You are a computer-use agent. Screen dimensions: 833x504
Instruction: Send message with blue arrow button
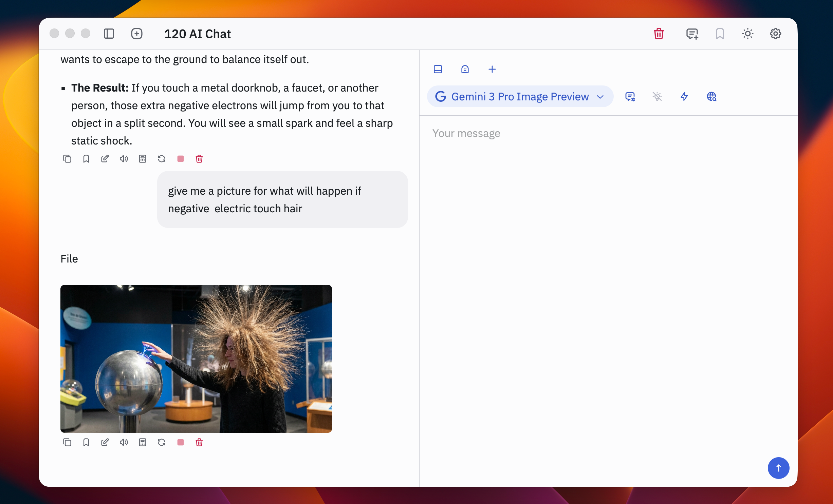(x=778, y=468)
